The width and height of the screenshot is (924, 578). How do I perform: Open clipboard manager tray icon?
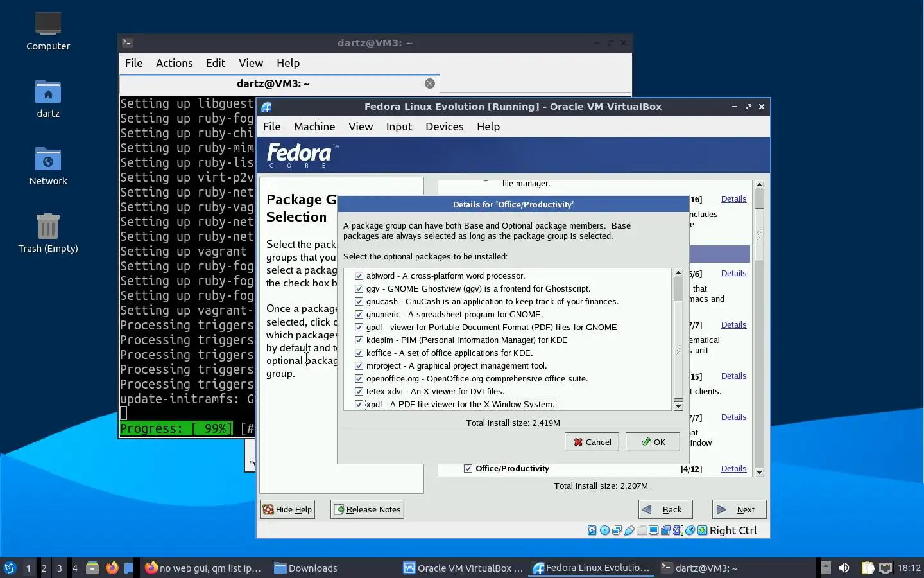pos(868,568)
